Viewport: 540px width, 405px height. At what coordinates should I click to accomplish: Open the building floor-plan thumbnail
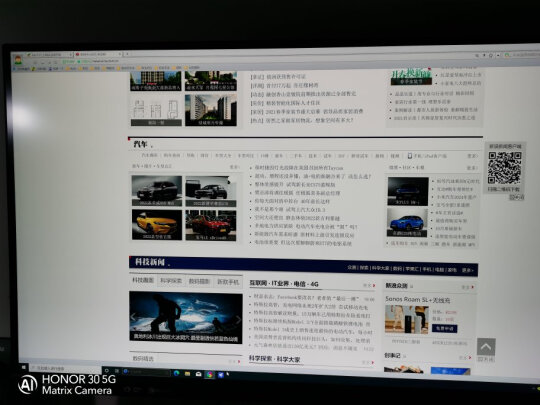pos(156,111)
